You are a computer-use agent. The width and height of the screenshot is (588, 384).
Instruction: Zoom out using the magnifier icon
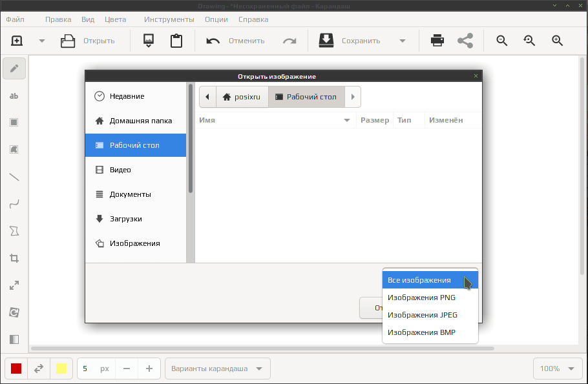click(502, 41)
